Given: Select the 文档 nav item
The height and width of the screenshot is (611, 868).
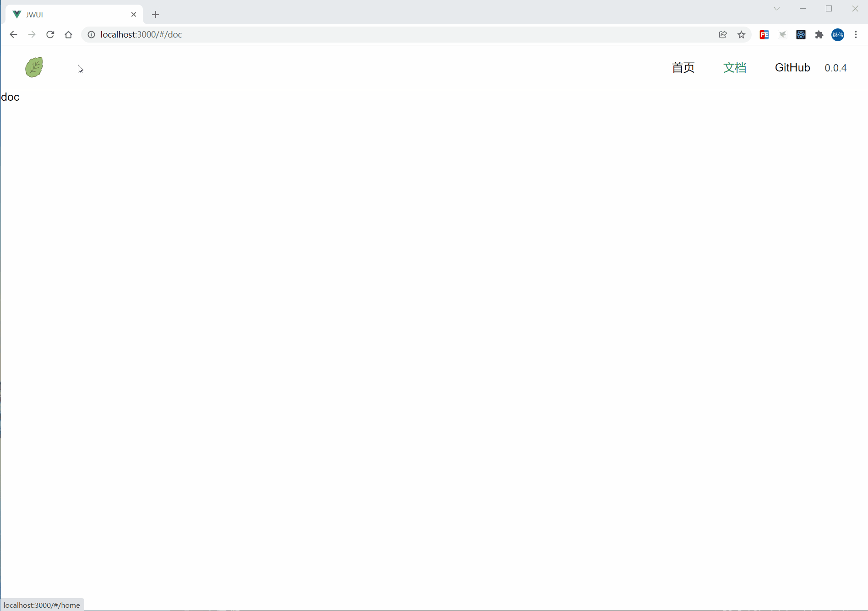Looking at the screenshot, I should [734, 68].
